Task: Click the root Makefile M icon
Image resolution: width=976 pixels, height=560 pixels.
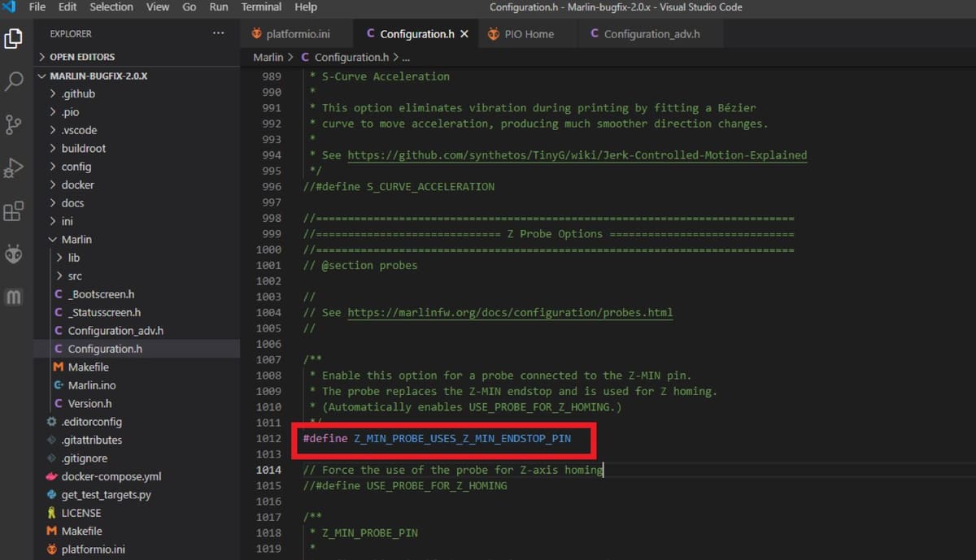Action: (x=52, y=531)
